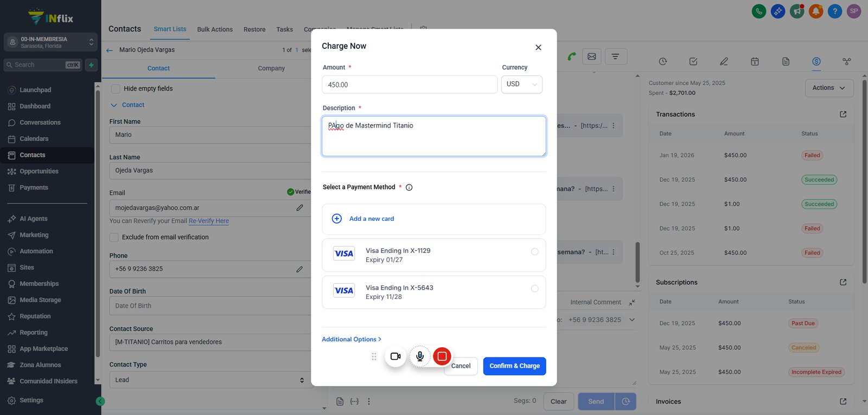Start camera in the recording toolbar
The width and height of the screenshot is (868, 415).
tap(395, 356)
